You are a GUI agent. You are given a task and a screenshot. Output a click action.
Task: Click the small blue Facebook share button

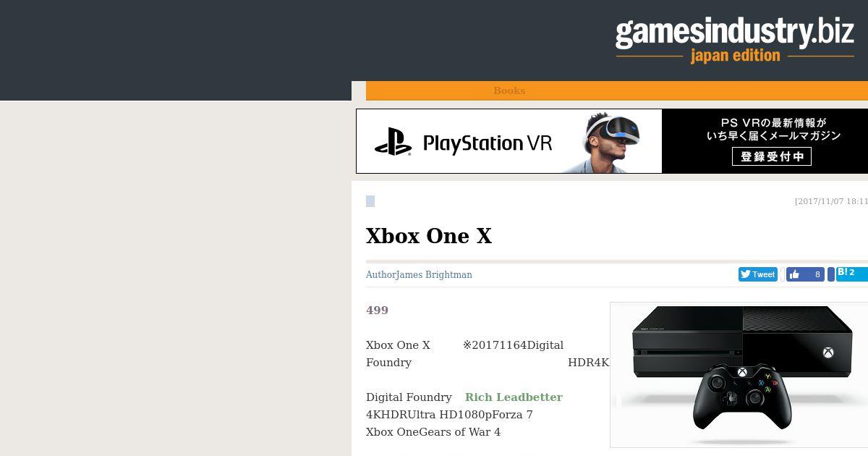[831, 274]
